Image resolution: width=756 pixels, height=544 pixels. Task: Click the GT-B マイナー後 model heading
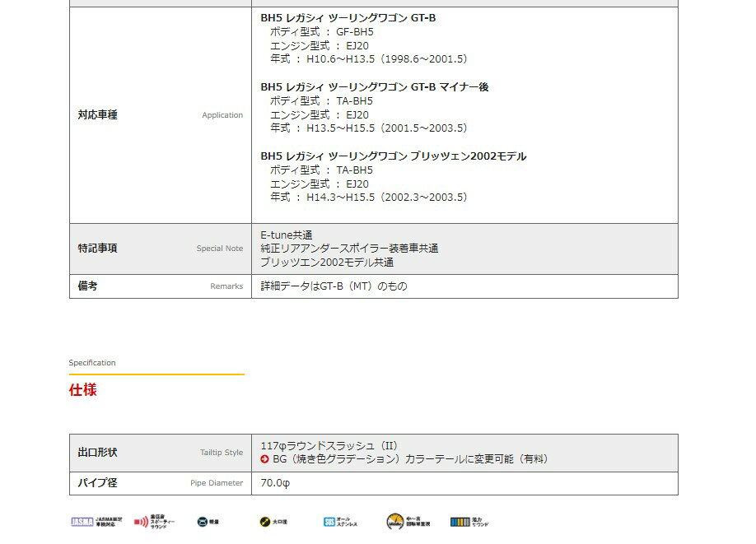point(374,86)
